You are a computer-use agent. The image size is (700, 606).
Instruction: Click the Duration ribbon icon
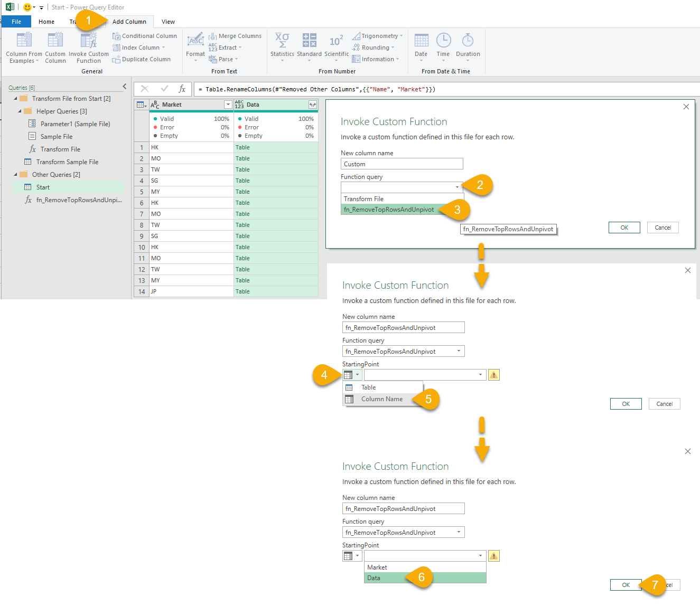tap(468, 41)
